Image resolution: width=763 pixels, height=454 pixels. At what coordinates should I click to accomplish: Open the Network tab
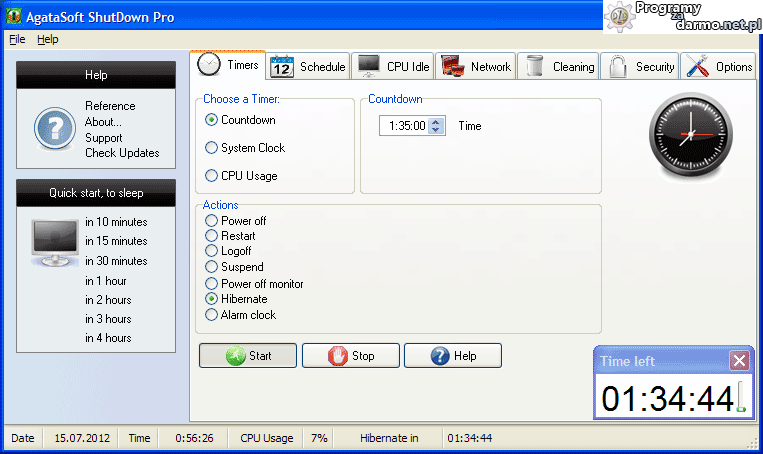coord(475,67)
